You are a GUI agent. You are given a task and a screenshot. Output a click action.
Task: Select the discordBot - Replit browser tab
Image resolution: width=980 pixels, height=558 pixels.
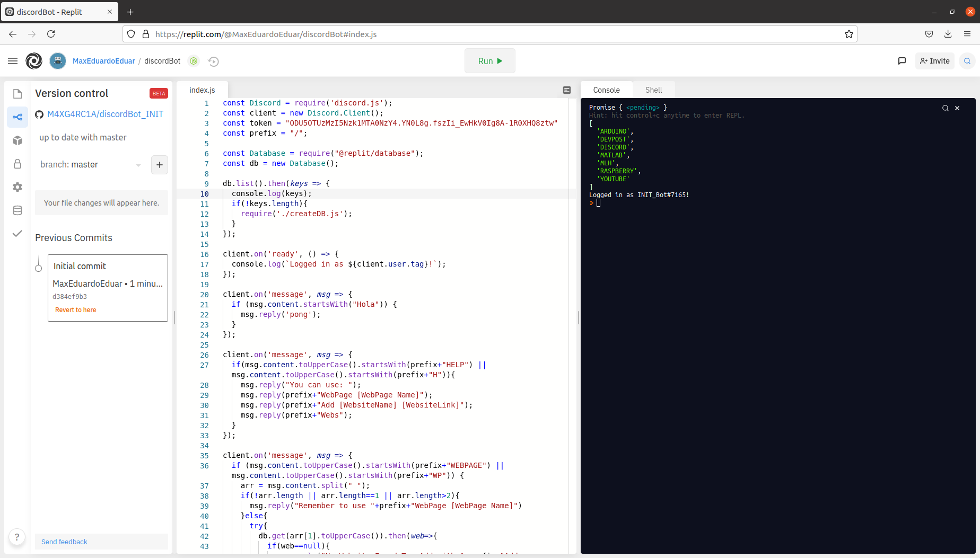tap(59, 12)
